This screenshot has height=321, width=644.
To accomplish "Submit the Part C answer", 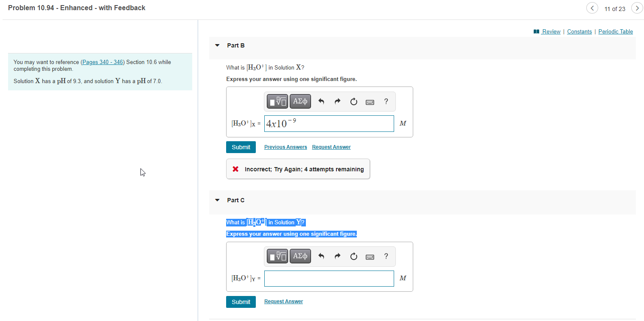I will click(241, 302).
